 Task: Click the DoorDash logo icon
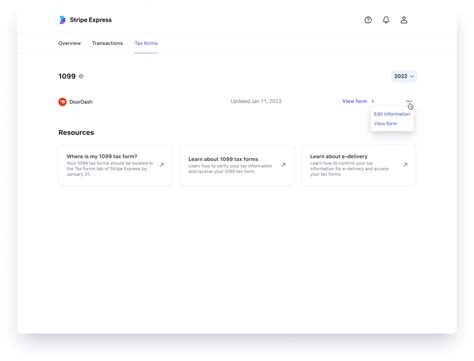62,102
